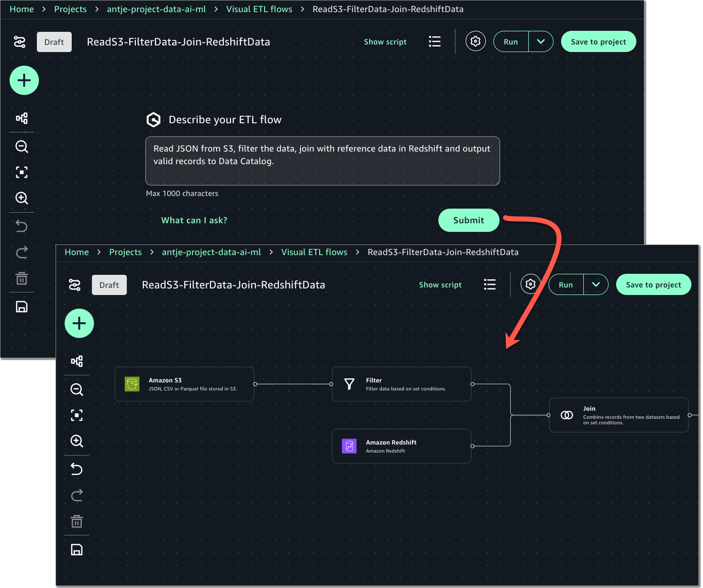
Task: Open antje-project-data-ai-ml breadcrumb in the front window
Action: [x=212, y=252]
